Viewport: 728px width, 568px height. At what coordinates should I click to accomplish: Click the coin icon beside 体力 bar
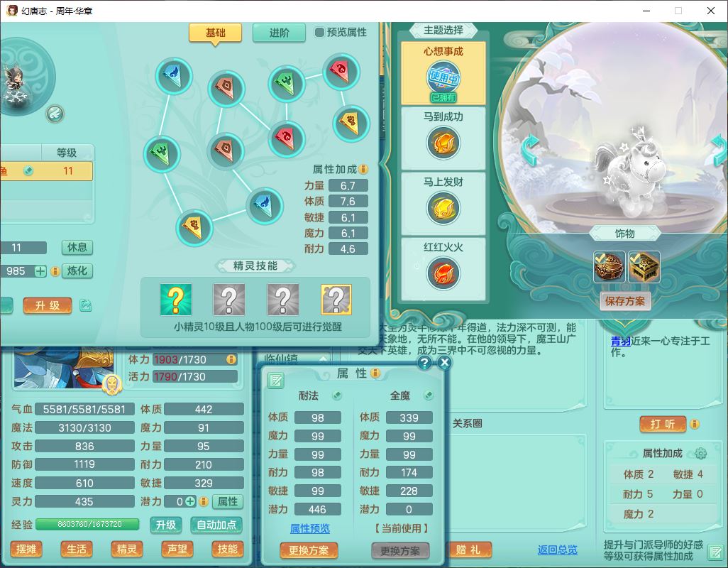[231, 359]
